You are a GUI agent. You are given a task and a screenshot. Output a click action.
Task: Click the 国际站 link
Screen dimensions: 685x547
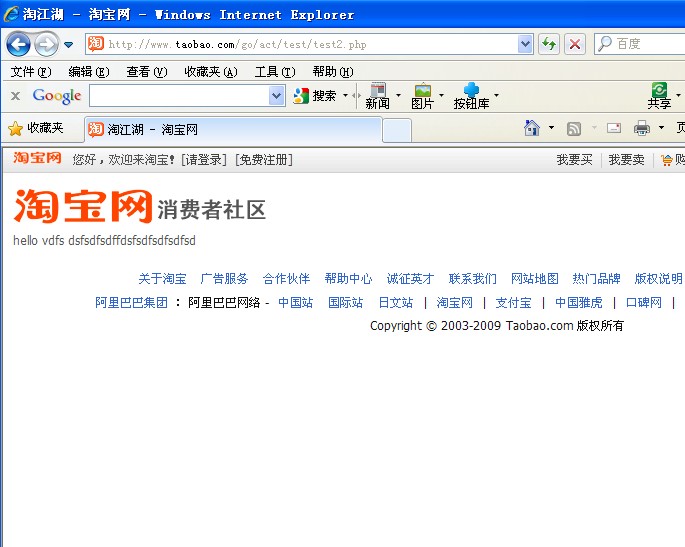345,302
